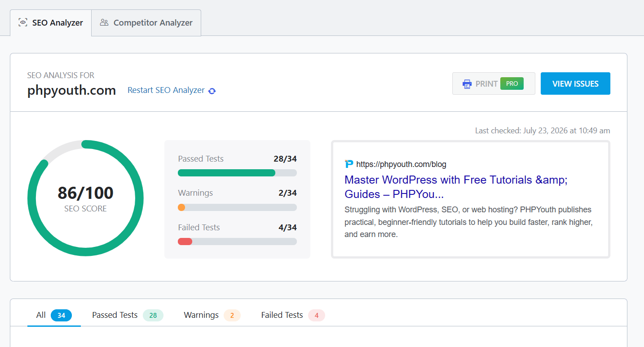Image resolution: width=644 pixels, height=347 pixels.
Task: Click the Failed Tests label in the stats panel
Action: click(x=199, y=228)
